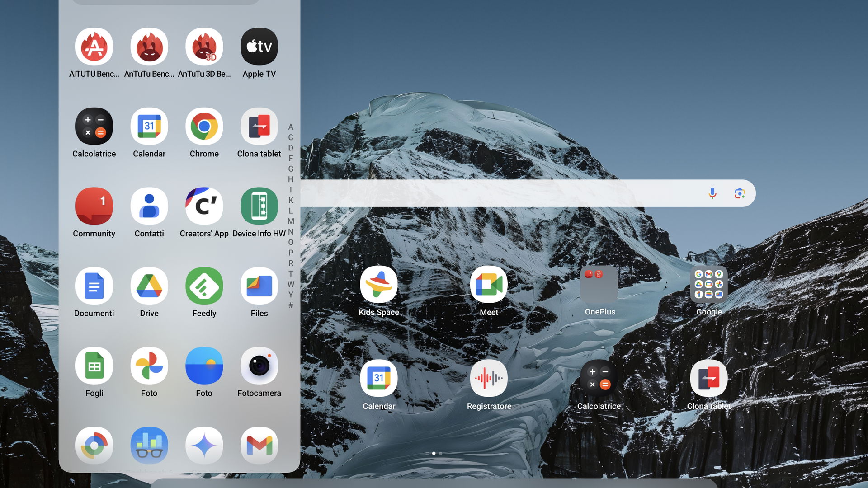Launch Chrome browser
This screenshot has width=868, height=488.
(x=204, y=127)
